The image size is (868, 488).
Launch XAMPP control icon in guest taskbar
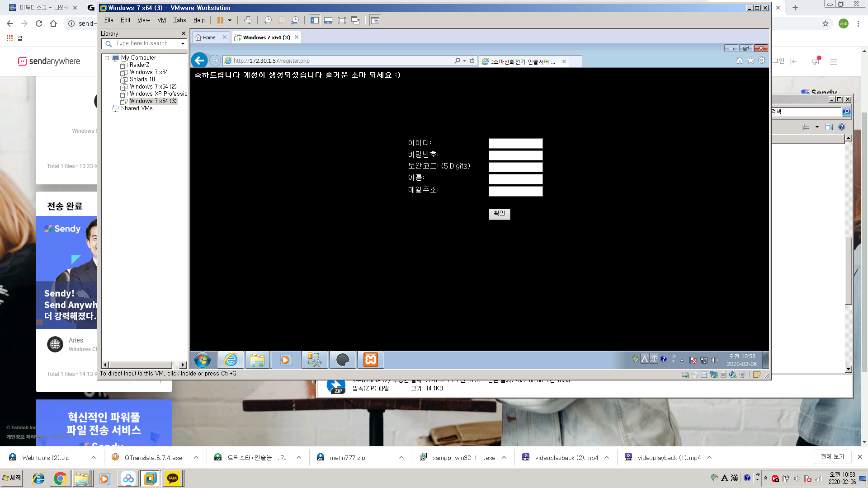point(370,360)
